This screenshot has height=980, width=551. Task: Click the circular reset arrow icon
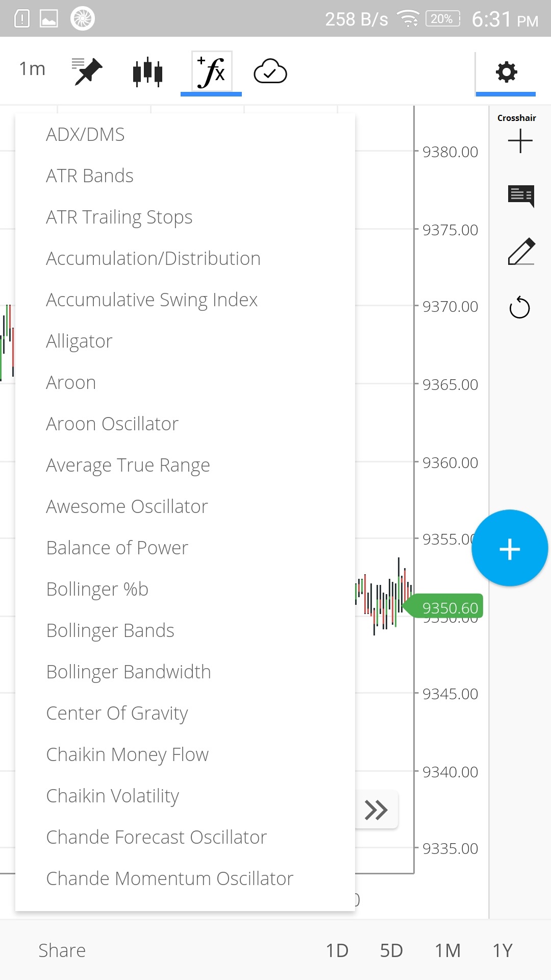pos(519,308)
